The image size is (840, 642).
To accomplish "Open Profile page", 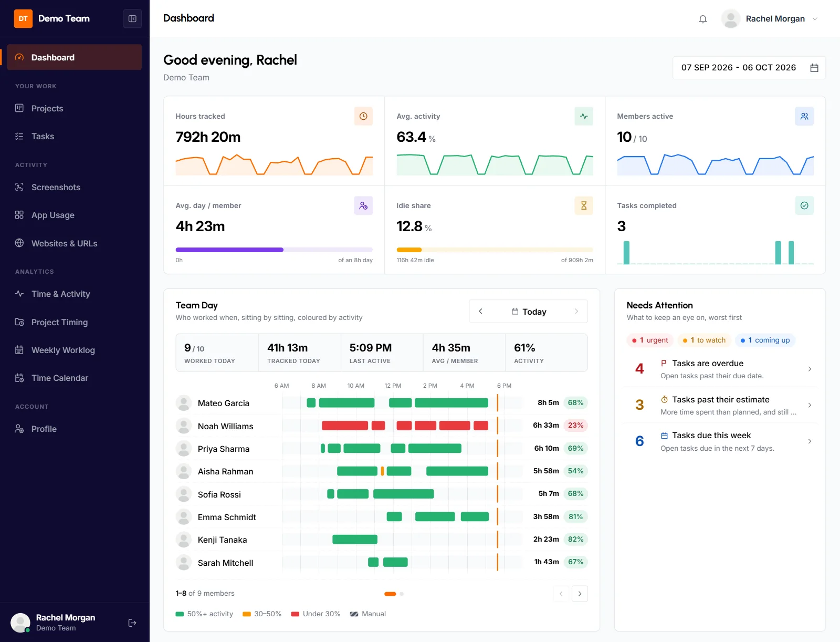I will tap(74, 429).
